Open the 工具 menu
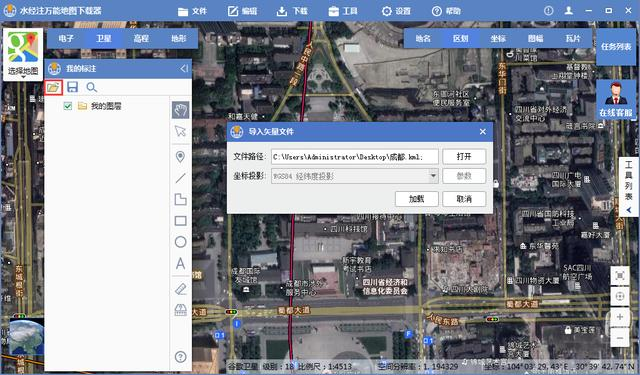The image size is (640, 375). click(x=343, y=11)
